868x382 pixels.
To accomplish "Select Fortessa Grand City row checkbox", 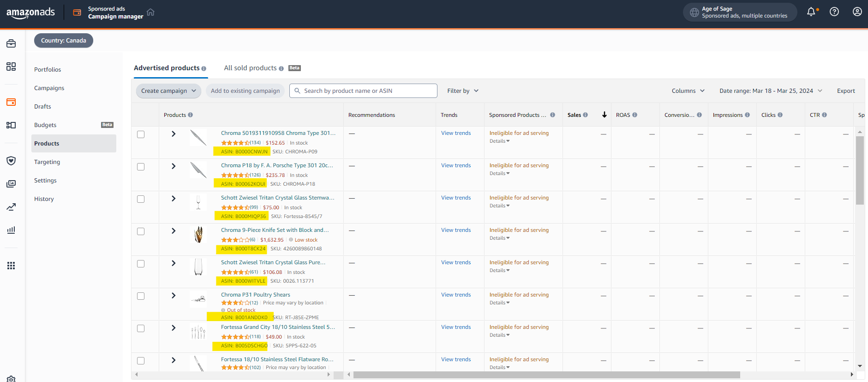I will coord(141,328).
